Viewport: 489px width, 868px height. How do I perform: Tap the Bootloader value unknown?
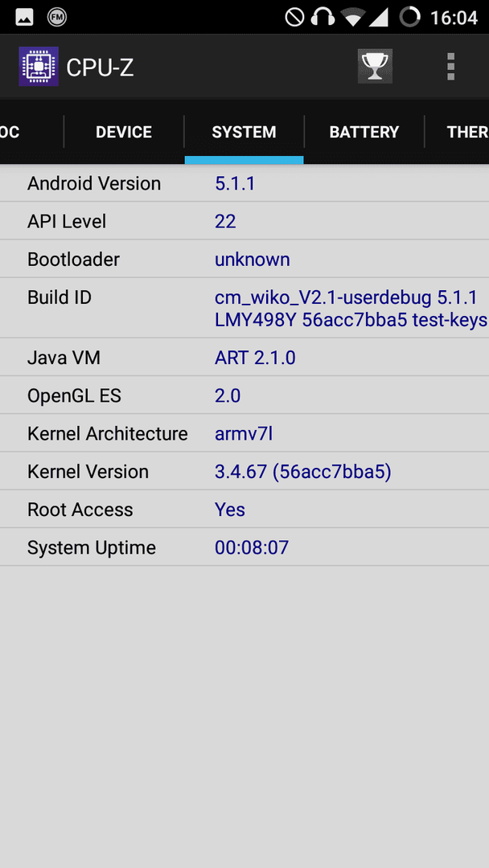point(253,259)
